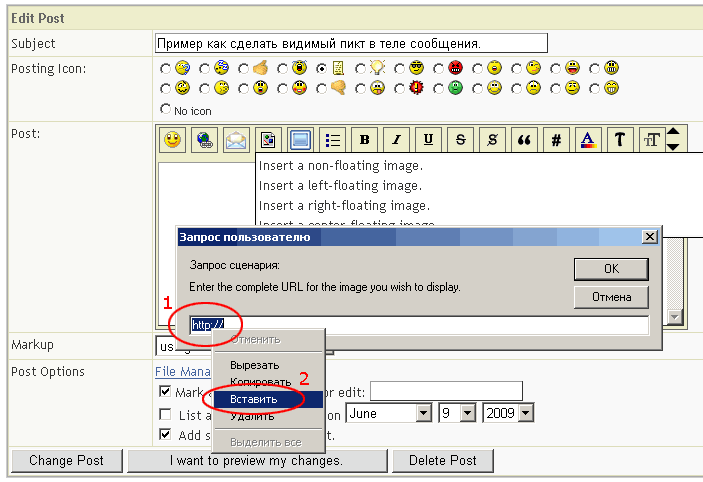Screen dimensions: 703x482
Task: Select Удалить in the context menu
Action: [x=268, y=417]
